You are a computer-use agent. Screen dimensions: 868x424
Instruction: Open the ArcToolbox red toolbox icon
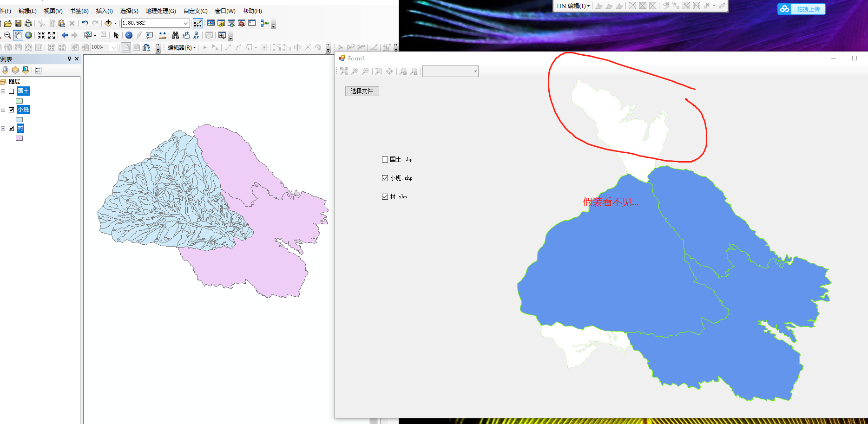[242, 23]
